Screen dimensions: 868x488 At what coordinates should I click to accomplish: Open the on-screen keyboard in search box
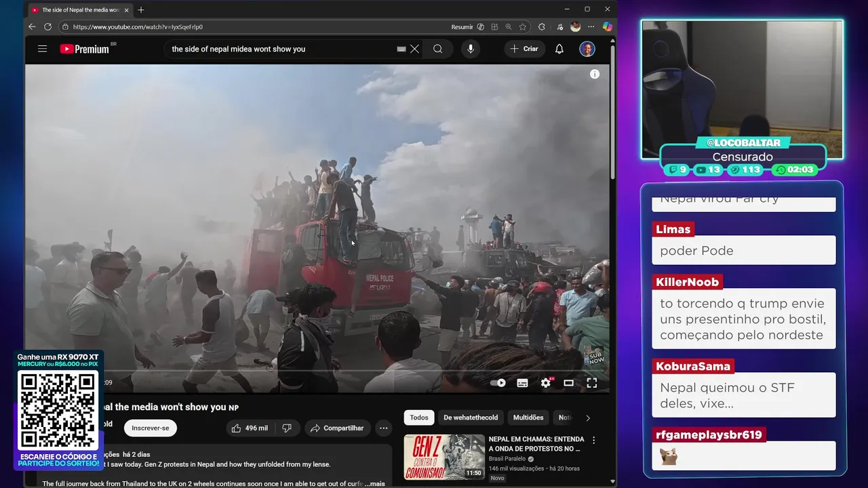point(401,49)
